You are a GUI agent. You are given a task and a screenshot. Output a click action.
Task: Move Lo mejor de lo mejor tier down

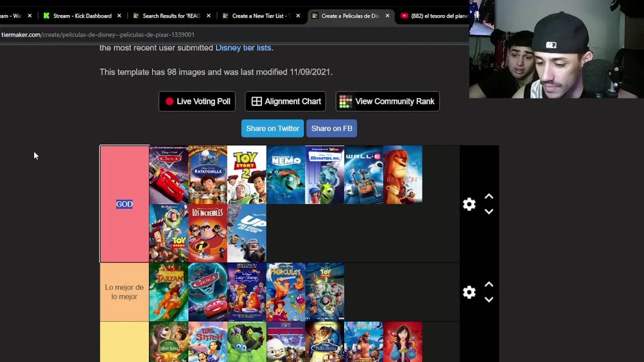coord(489,300)
